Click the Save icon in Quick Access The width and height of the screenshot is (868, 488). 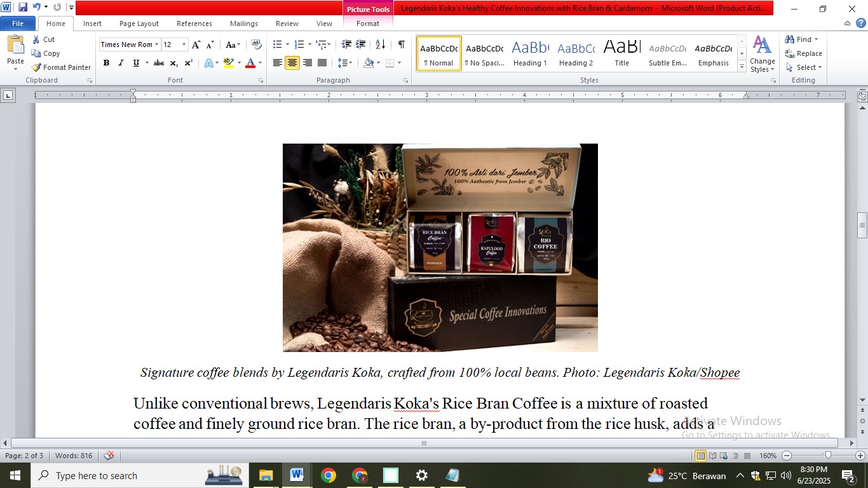click(x=23, y=8)
